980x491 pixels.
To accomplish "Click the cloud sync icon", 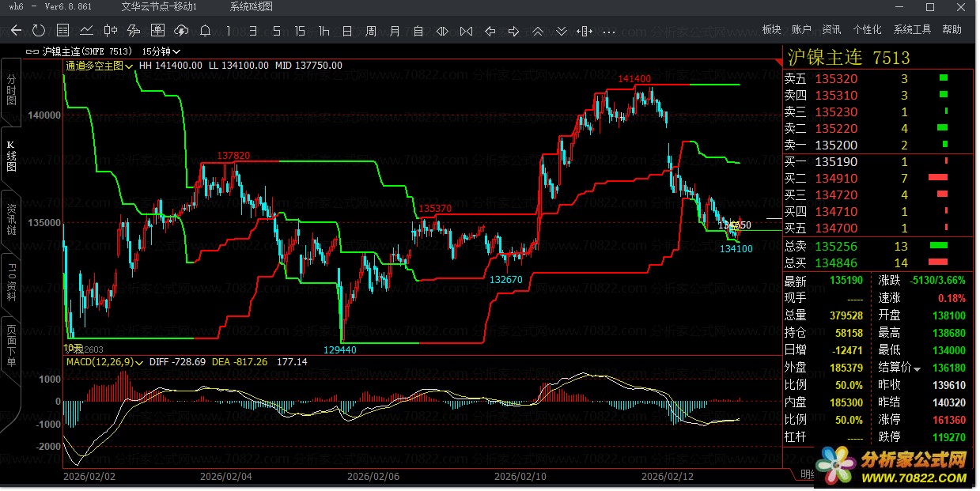I will (181, 31).
